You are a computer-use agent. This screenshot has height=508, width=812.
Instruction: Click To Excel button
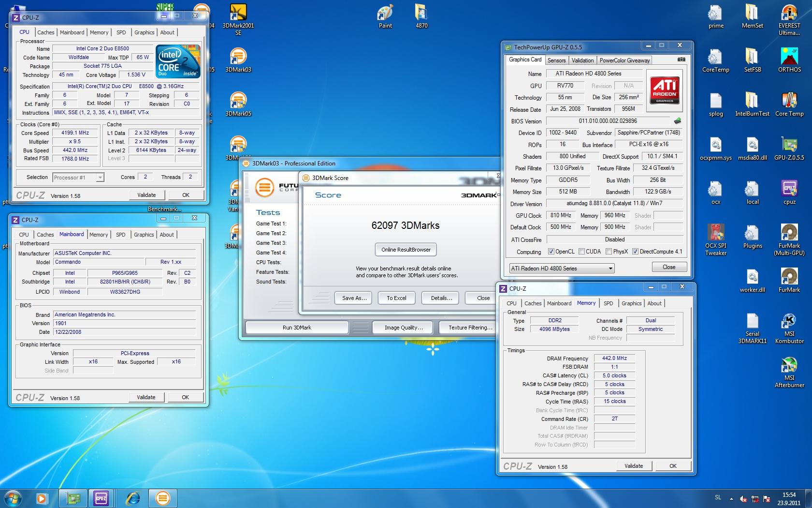pyautogui.click(x=396, y=298)
